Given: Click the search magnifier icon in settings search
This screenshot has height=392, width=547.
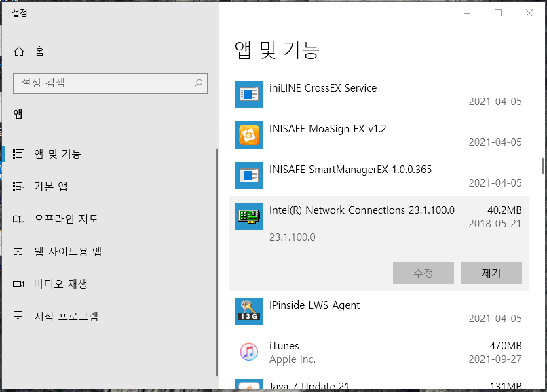Looking at the screenshot, I should pyautogui.click(x=198, y=83).
